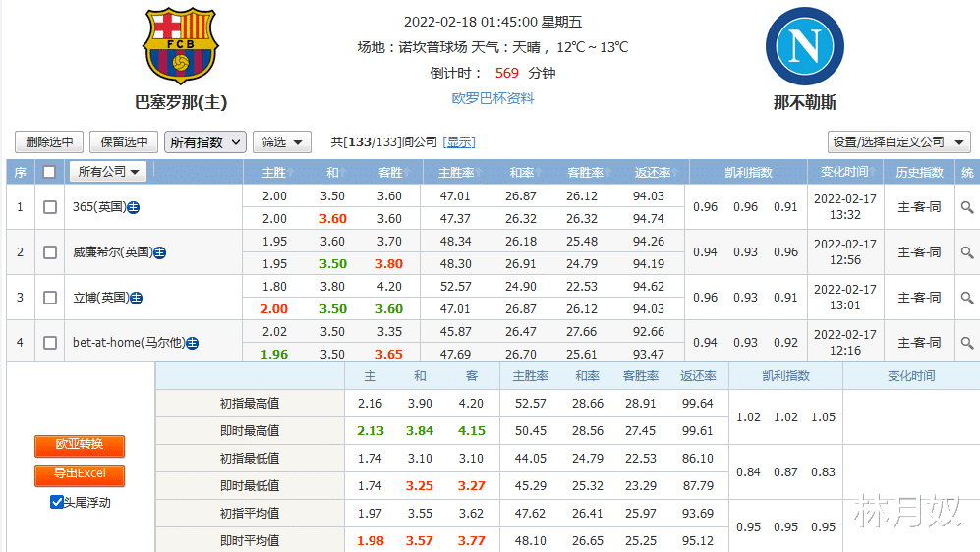Click company name 365(英国)
This screenshot has height=552, width=980.
[x=98, y=207]
